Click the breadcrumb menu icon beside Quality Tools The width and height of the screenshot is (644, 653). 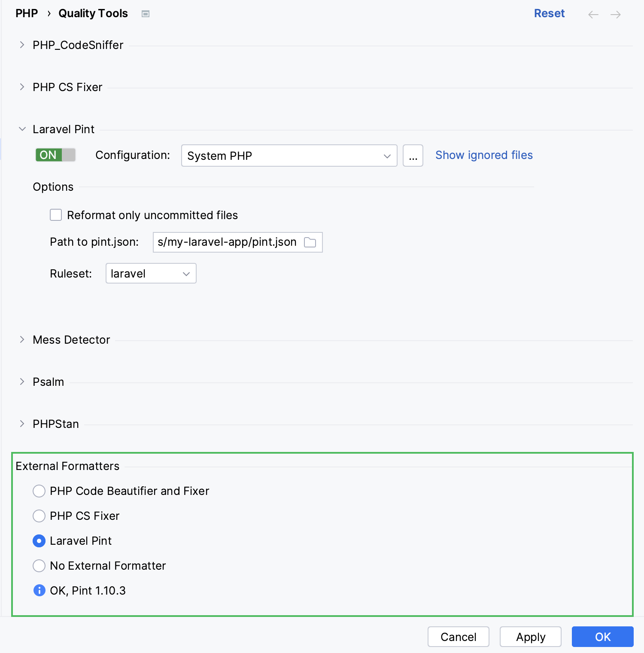pyautogui.click(x=146, y=14)
